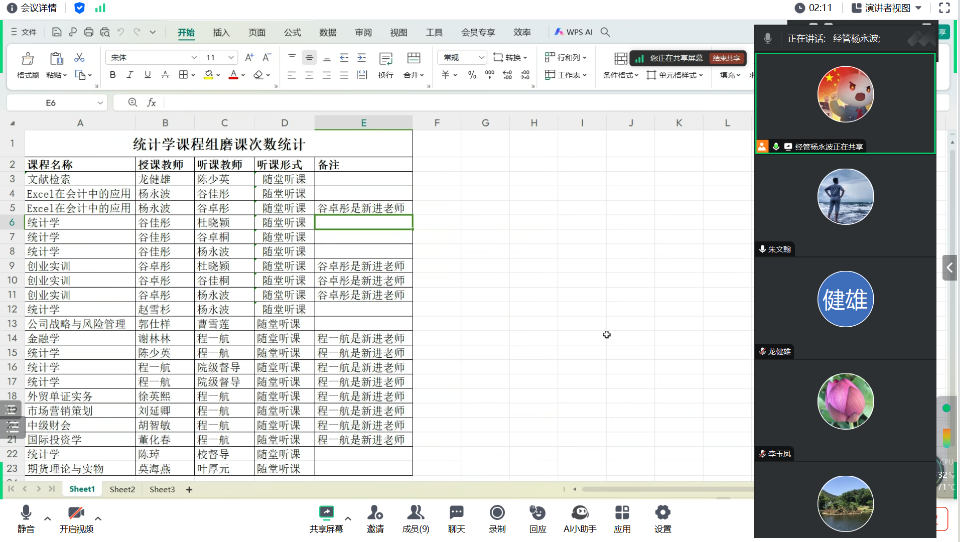Screen dimensions: 960x542
Task: Add a new sheet with plus button
Action: point(189,489)
